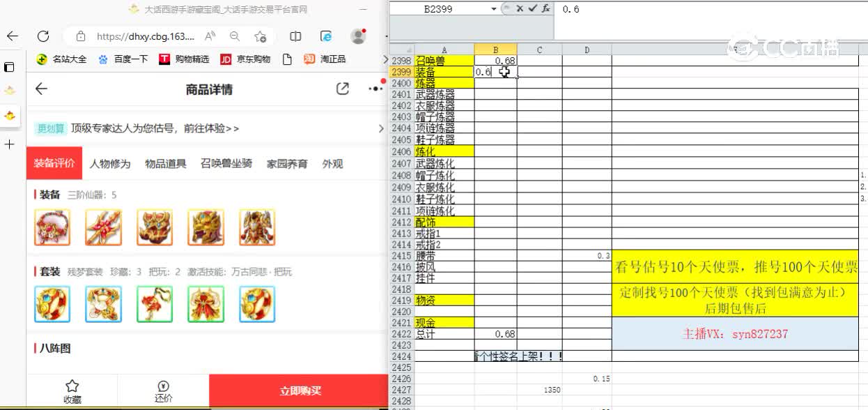Click inside the Excel formula bar

pyautogui.click(x=711, y=10)
